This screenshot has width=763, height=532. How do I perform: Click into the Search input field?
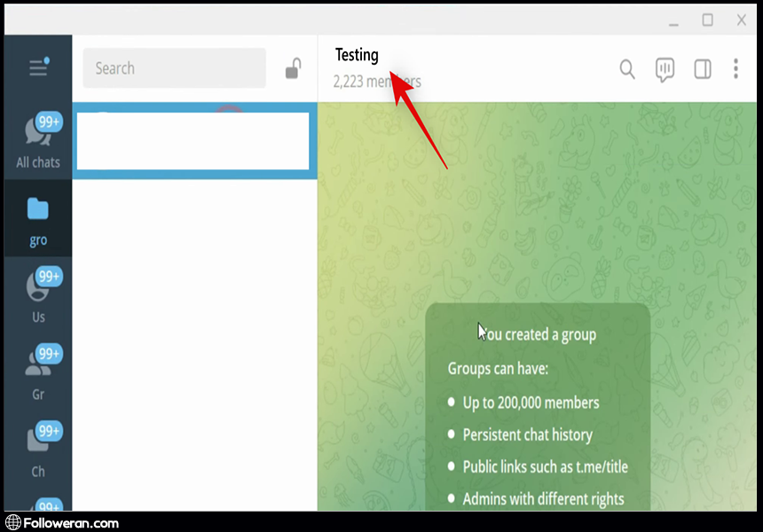pyautogui.click(x=174, y=68)
